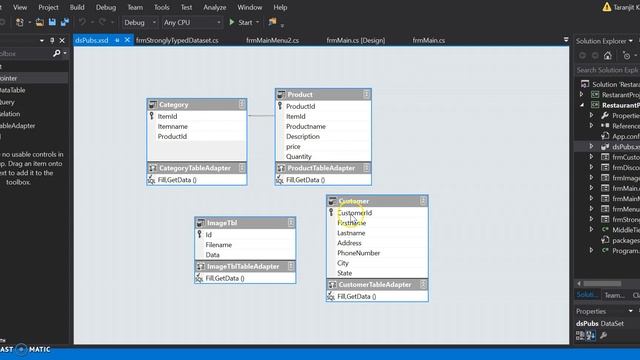Collapse the Customer table with its chevron
This screenshot has height=360, width=640.
click(423, 201)
